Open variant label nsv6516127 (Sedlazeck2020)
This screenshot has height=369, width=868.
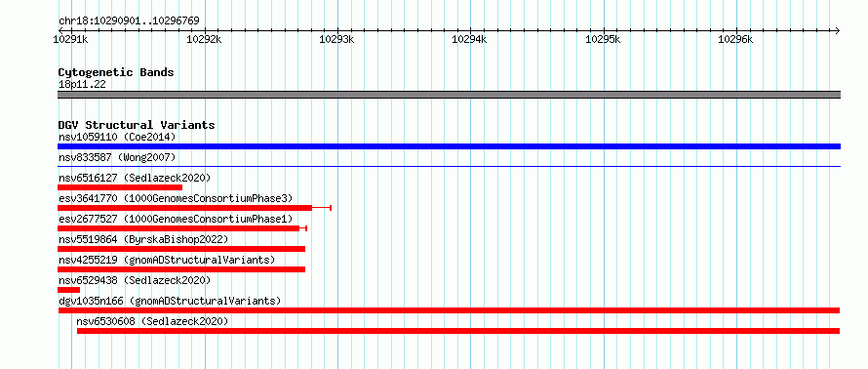pos(135,178)
